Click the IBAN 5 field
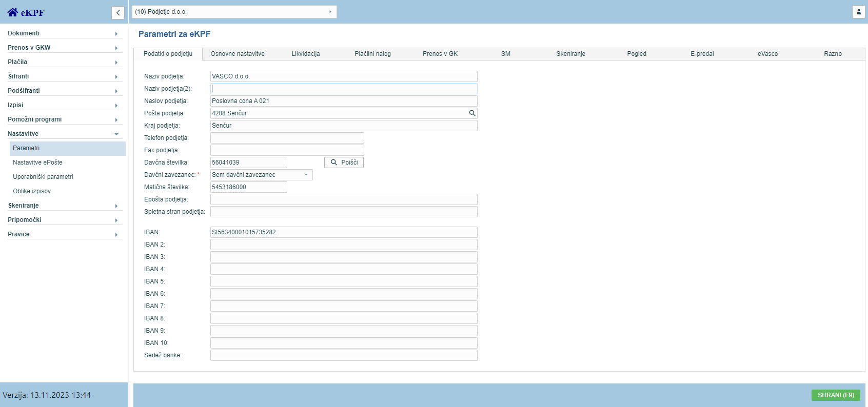The width and height of the screenshot is (868, 407). pyautogui.click(x=344, y=281)
